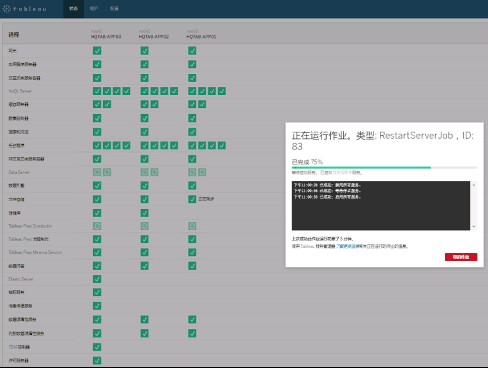488x368 pixels.
Task: Switch to the 维护 (Maintenance) tab
Action: (x=94, y=9)
